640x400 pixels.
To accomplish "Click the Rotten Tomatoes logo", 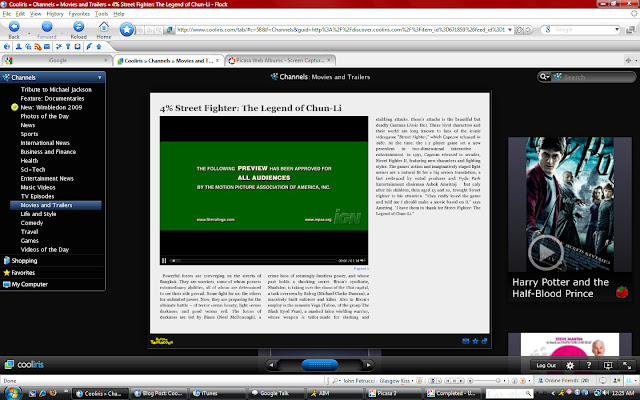I will (162, 341).
